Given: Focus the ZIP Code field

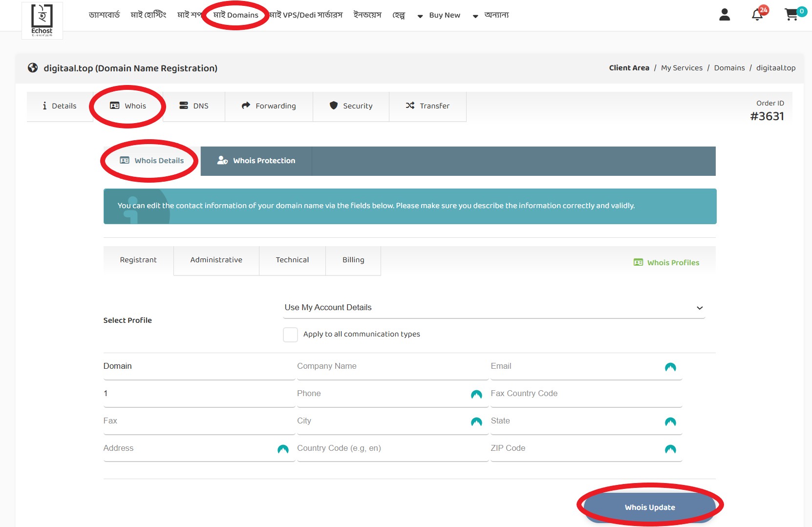Looking at the screenshot, I should tap(586, 448).
